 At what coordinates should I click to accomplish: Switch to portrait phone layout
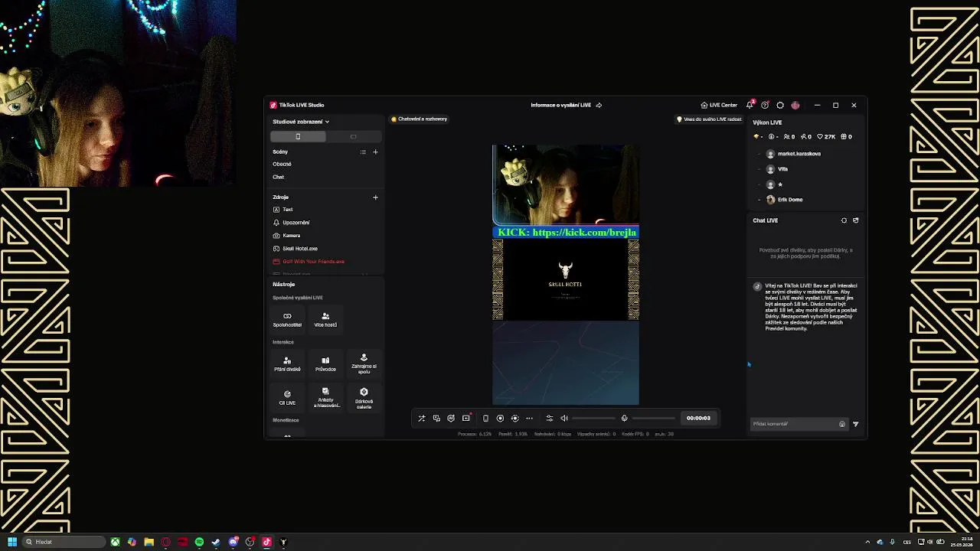coord(298,137)
